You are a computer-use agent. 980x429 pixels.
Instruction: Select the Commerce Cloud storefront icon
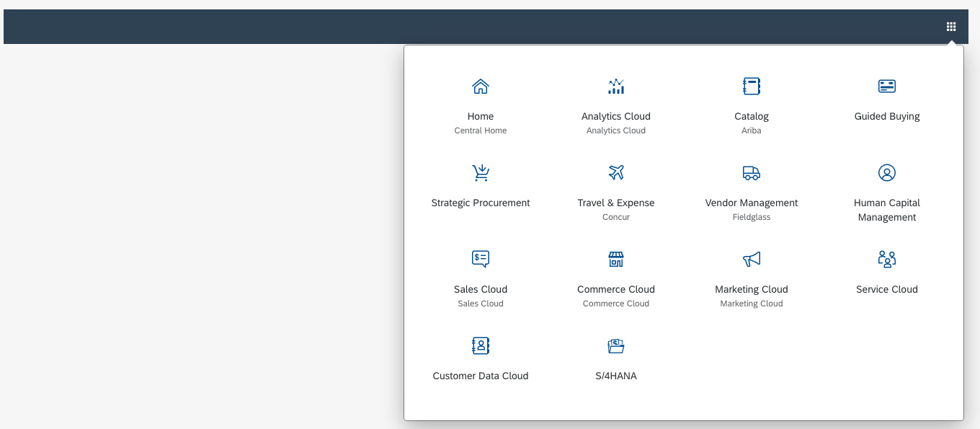point(616,260)
